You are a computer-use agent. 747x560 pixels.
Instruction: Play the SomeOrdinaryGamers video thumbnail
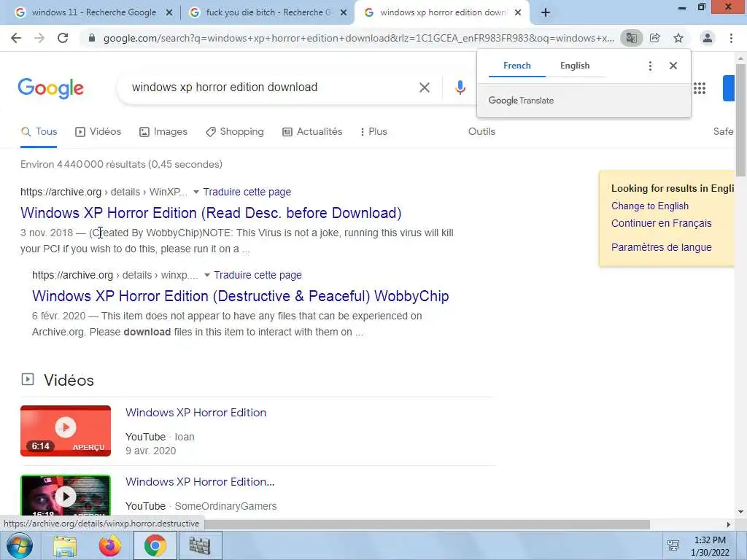pyautogui.click(x=66, y=495)
